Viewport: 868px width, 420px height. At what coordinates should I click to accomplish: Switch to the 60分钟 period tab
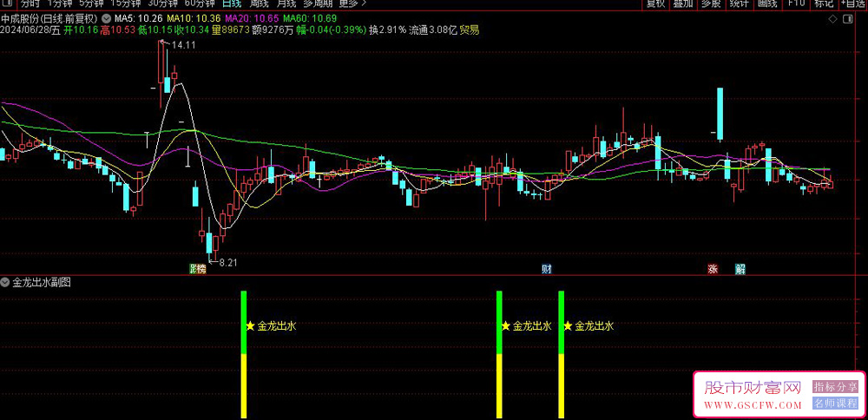(198, 3)
